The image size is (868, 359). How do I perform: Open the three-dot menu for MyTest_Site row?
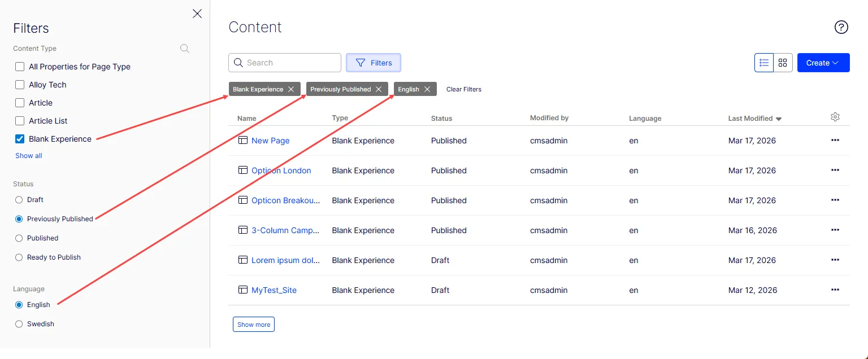click(x=835, y=290)
